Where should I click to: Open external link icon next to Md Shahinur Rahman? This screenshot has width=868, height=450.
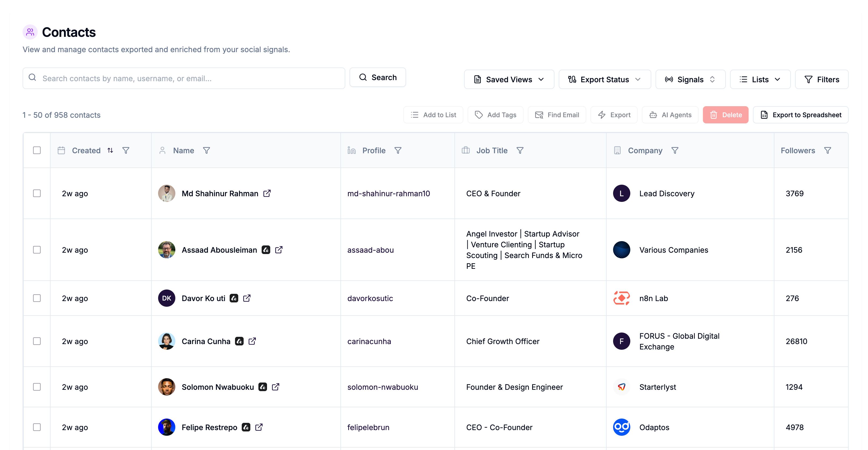267,193
